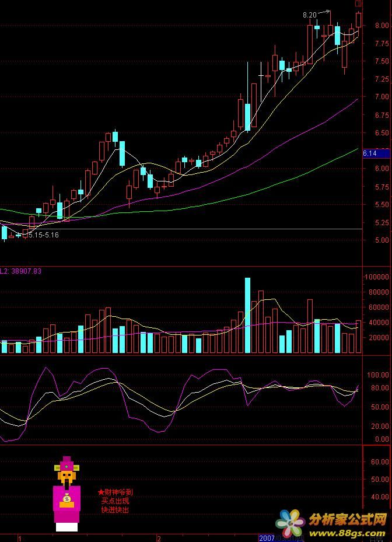Click the 7.50 price axis label
The height and width of the screenshot is (542, 392).
381,61
